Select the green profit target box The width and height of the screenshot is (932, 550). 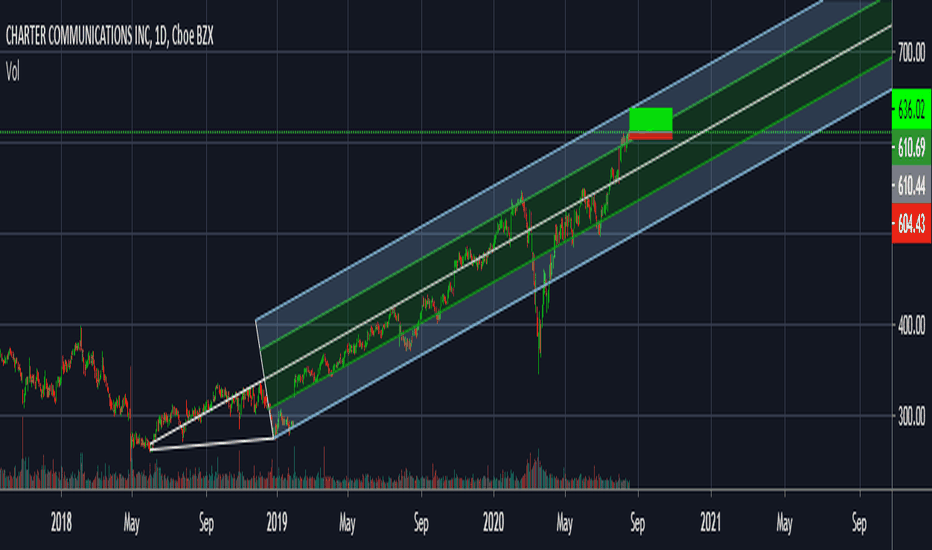point(651,120)
